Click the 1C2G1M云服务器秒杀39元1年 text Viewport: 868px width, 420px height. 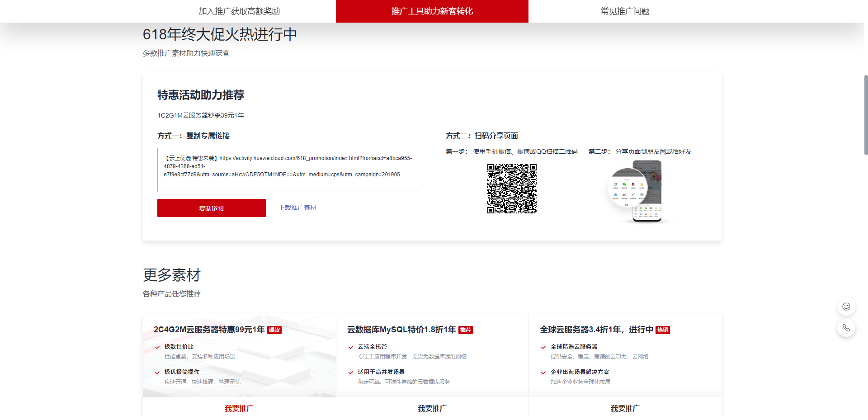[x=201, y=115]
